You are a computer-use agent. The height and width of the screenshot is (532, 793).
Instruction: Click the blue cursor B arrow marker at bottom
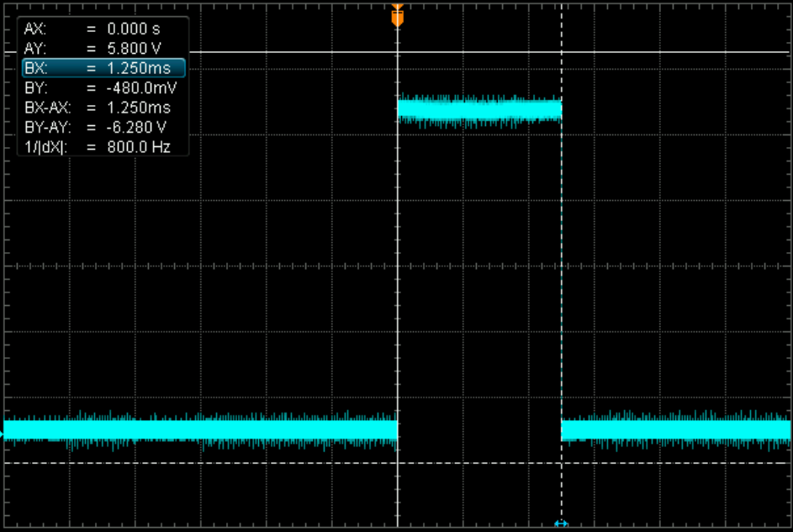(x=562, y=524)
